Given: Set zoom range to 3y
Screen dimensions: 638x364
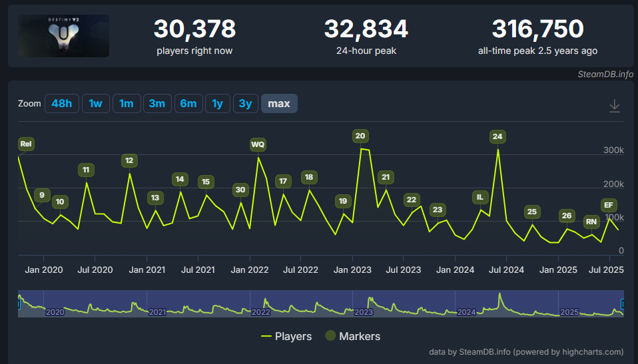Looking at the screenshot, I should pos(245,103).
